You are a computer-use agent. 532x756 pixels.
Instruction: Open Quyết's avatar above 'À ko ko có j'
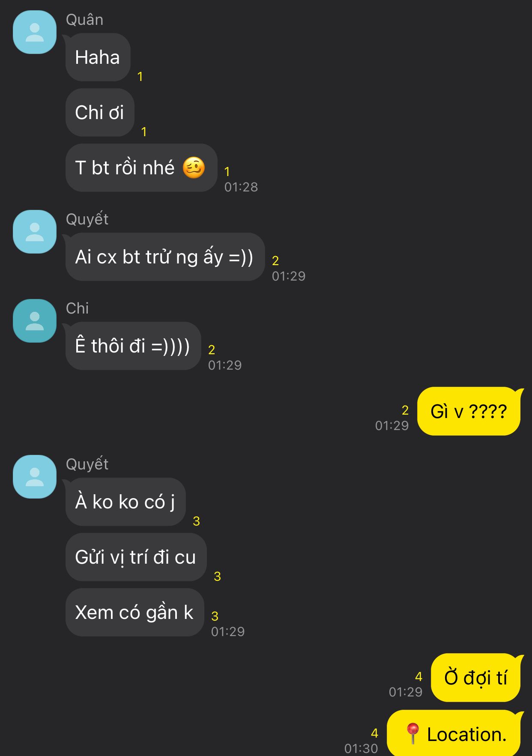coord(35,477)
